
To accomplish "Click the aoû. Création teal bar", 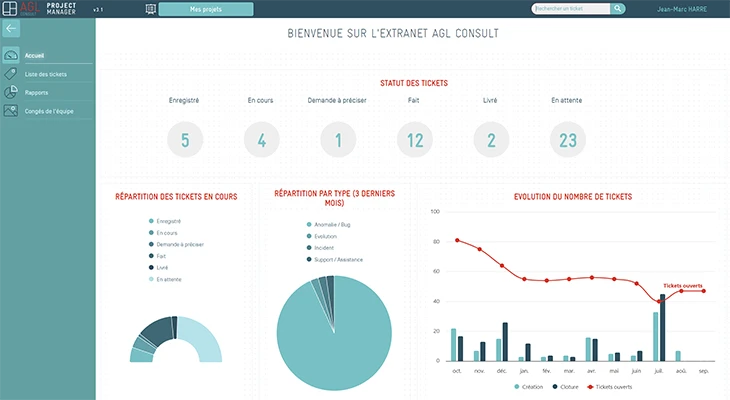I will click(x=678, y=356).
